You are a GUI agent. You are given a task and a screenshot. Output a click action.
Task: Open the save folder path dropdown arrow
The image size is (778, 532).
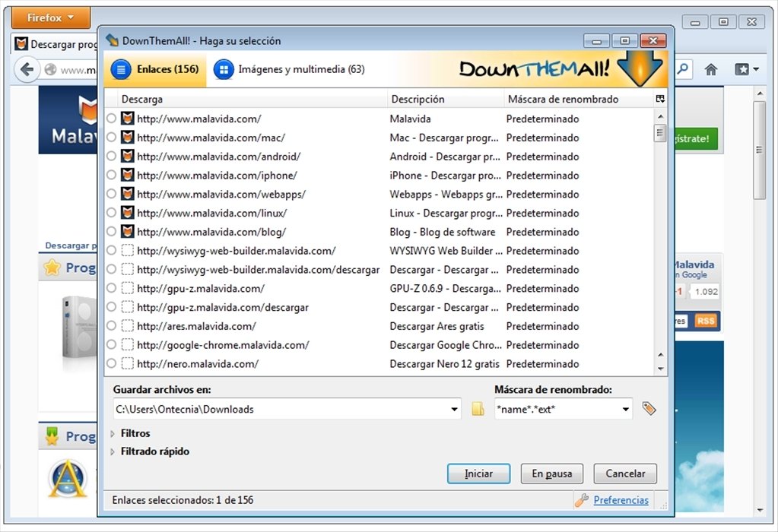(454, 409)
